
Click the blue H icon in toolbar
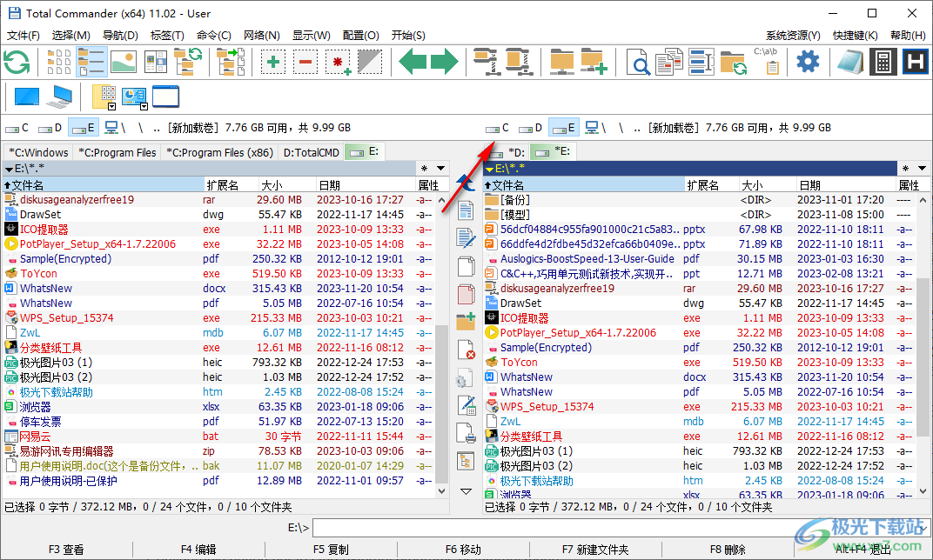pyautogui.click(x=915, y=62)
